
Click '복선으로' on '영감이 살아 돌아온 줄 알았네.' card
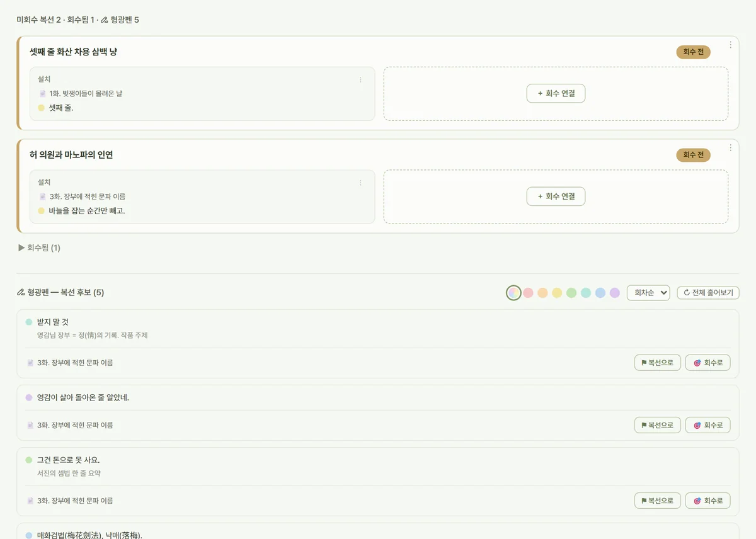pos(658,425)
